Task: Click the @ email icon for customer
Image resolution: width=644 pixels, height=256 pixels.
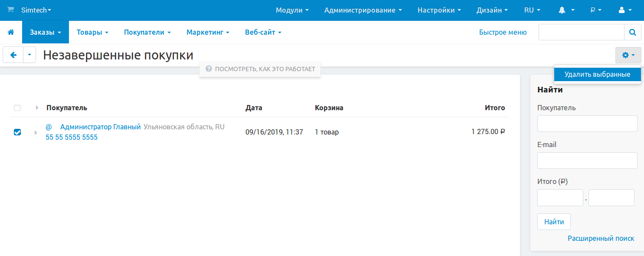Action: [49, 127]
